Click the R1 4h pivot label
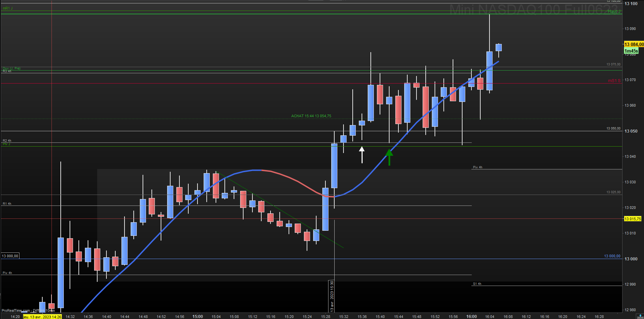This screenshot has height=319, width=644. [7, 204]
